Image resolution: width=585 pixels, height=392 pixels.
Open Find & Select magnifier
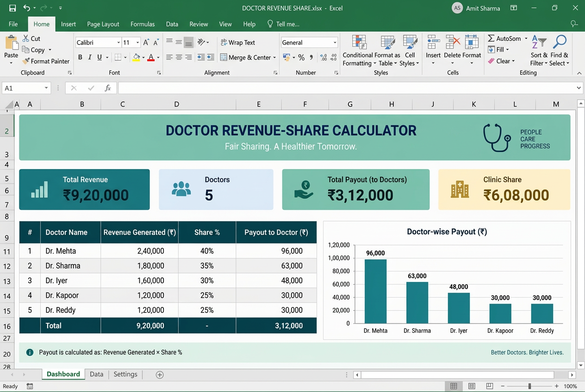click(560, 51)
